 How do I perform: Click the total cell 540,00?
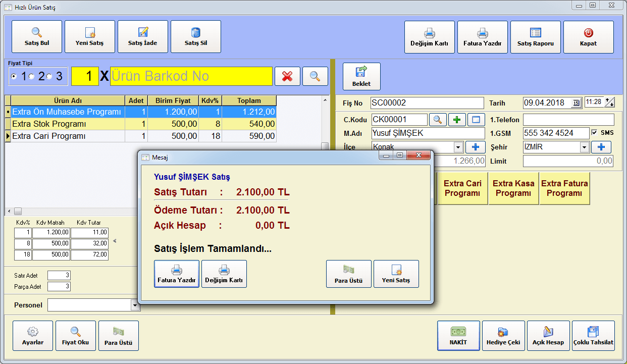pos(249,124)
